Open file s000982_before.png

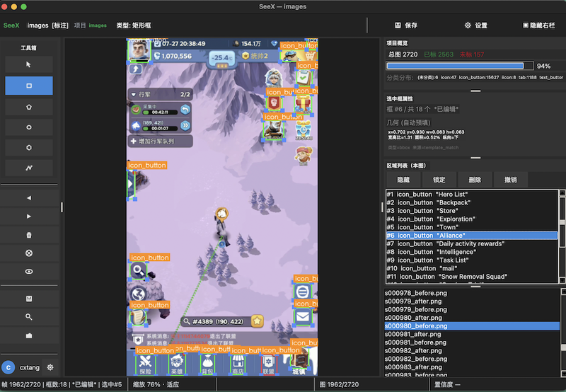[472, 359]
